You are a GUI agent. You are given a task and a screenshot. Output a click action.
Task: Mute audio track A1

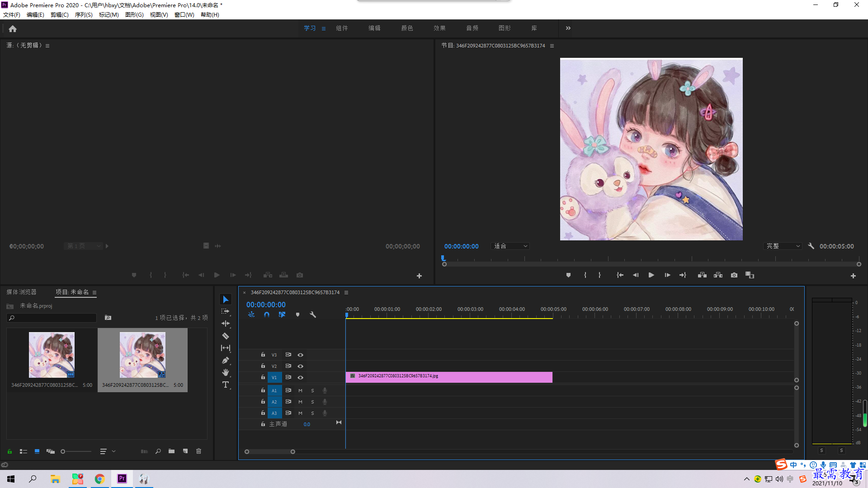point(300,390)
